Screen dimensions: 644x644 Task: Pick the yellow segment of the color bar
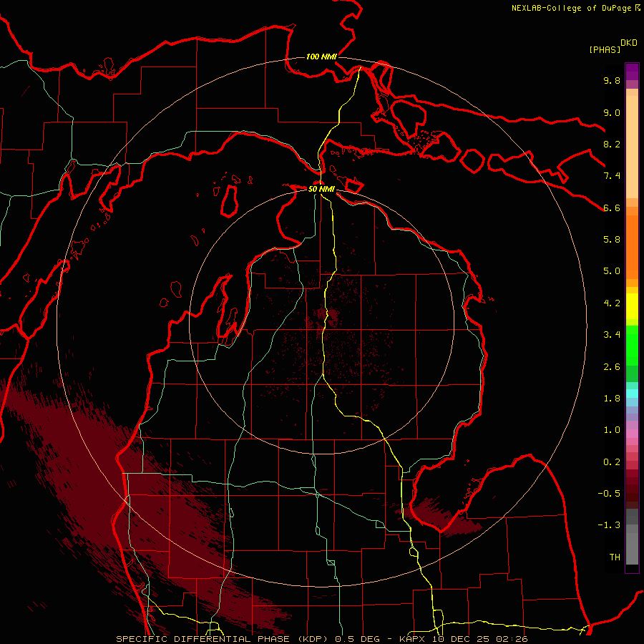click(x=632, y=306)
